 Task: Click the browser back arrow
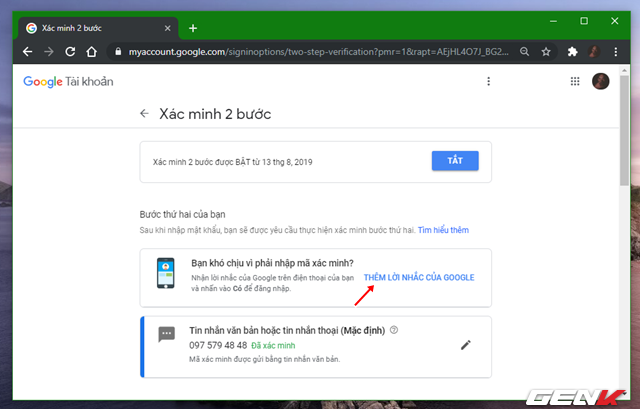click(27, 52)
